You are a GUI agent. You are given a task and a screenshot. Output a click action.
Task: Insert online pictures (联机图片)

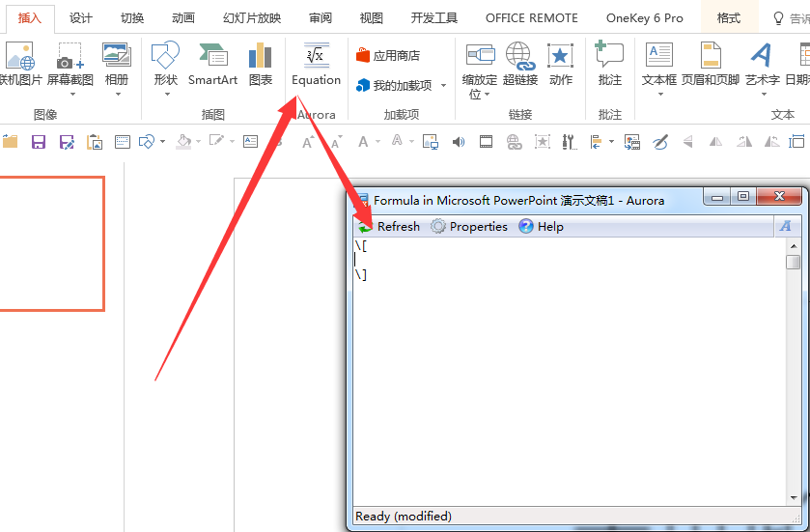pyautogui.click(x=19, y=65)
